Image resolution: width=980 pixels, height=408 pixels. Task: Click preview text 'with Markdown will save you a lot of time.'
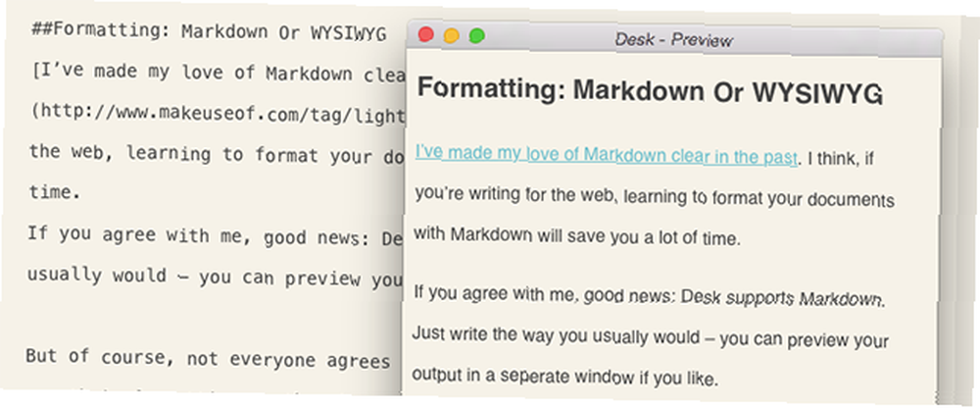tap(577, 236)
